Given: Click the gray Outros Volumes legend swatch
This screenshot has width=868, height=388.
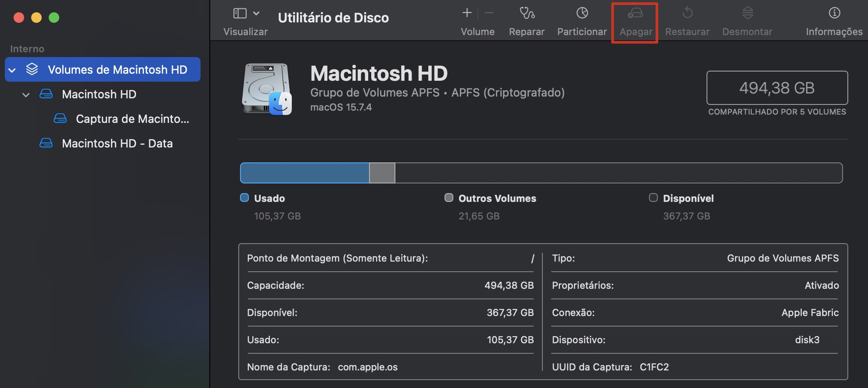Looking at the screenshot, I should coord(449,198).
